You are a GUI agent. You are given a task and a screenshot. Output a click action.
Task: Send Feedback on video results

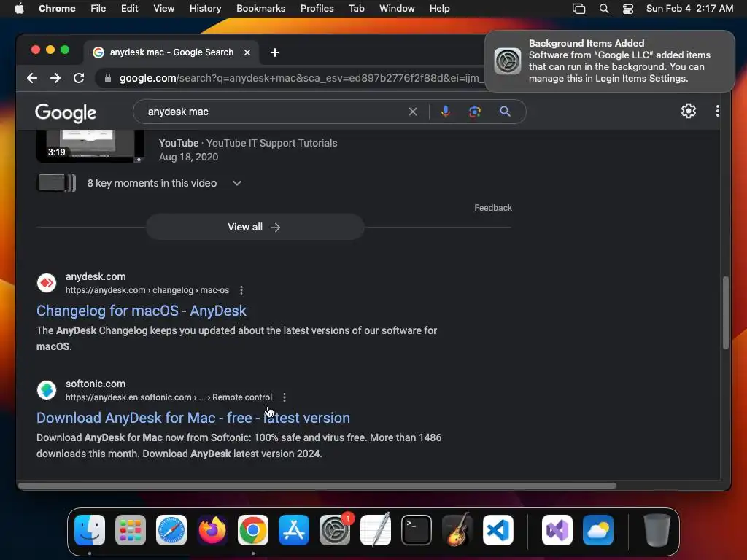click(493, 208)
